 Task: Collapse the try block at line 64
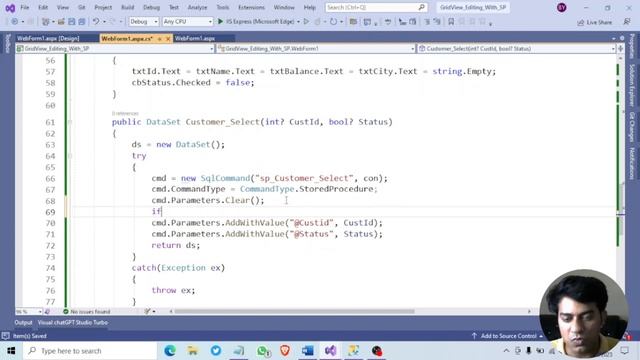pyautogui.click(x=70, y=156)
